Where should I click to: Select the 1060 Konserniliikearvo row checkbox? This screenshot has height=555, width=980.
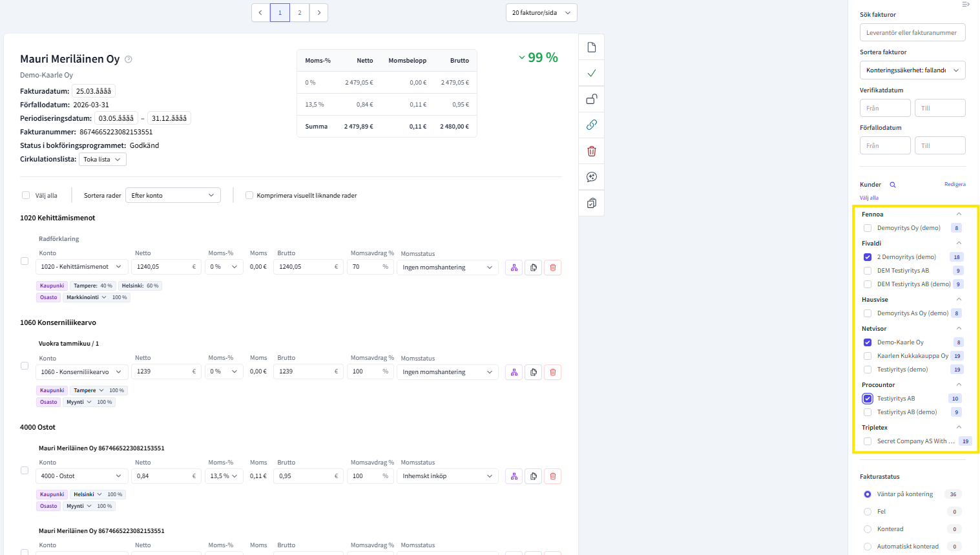(x=25, y=366)
